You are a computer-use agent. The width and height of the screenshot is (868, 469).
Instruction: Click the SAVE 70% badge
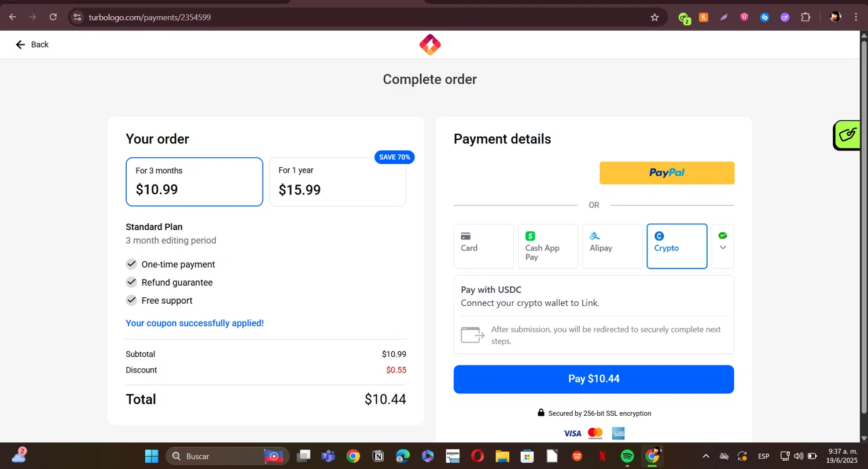pos(395,157)
